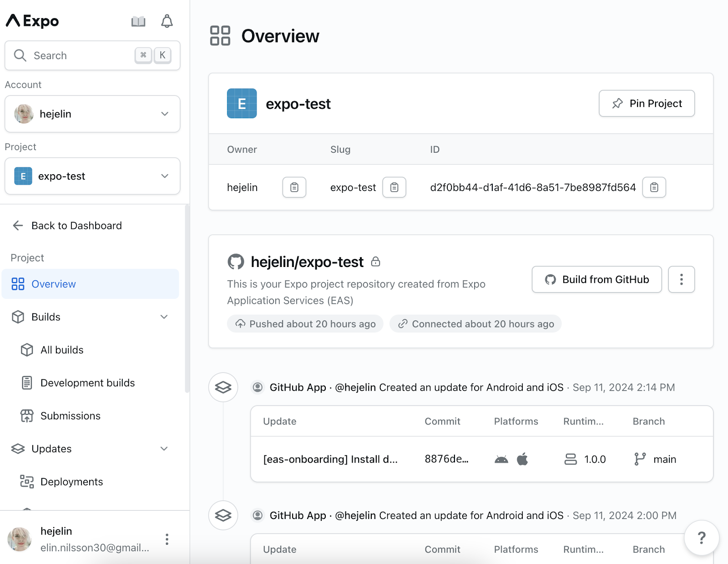Viewport: 728px width, 564px height.
Task: Click the Apple platform icon in the update row
Action: [522, 459]
